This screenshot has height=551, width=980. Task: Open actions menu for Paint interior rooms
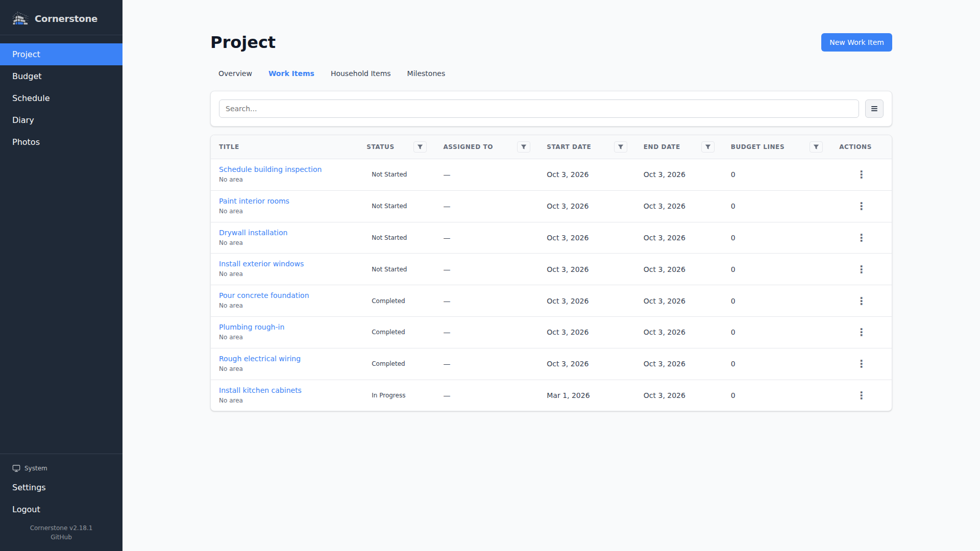[x=861, y=206]
